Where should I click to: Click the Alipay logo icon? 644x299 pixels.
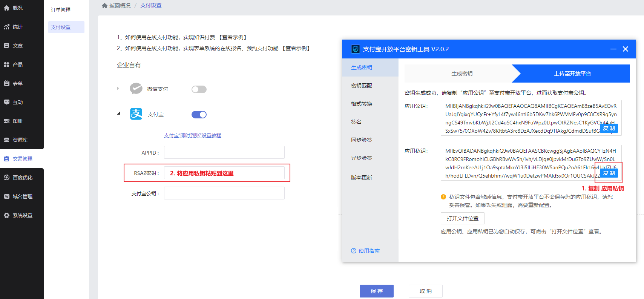136,114
